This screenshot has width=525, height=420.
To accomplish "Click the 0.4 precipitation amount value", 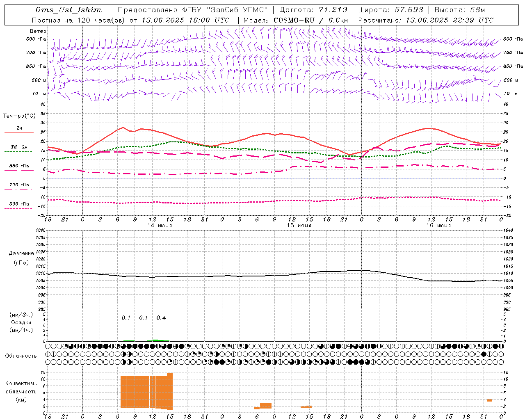I will pyautogui.click(x=161, y=317).
